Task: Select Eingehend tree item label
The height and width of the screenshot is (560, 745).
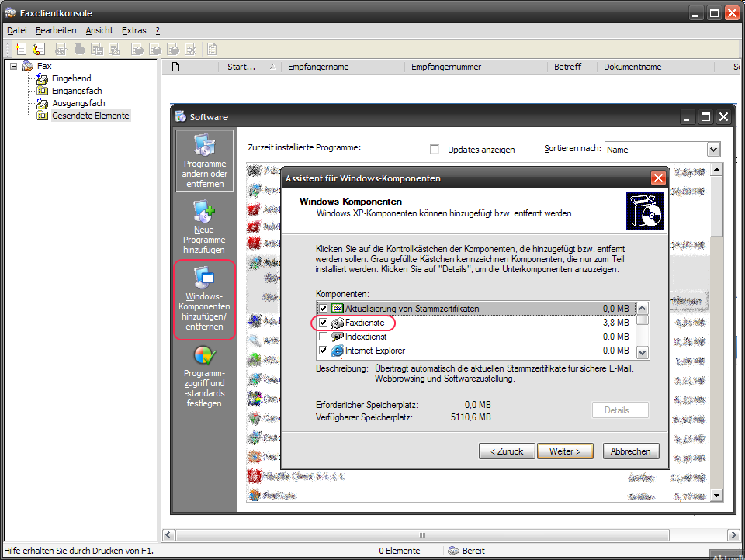Action: pos(71,78)
